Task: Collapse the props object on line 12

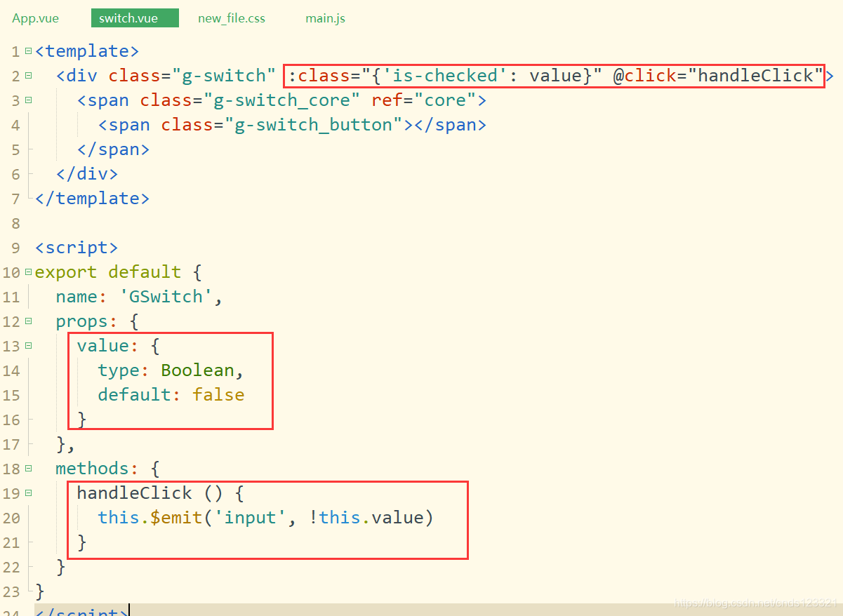Action: tap(28, 321)
